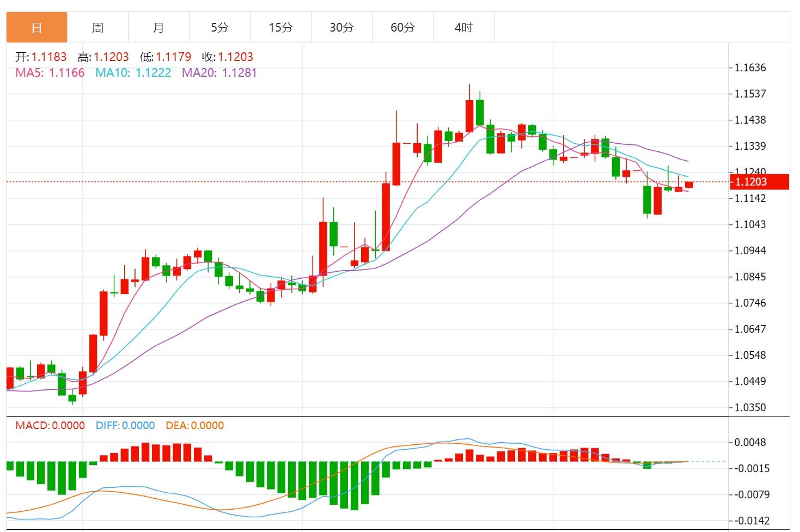The width and height of the screenshot is (800, 532).
Task: Select the 15分 timeframe tab
Action: 280,27
